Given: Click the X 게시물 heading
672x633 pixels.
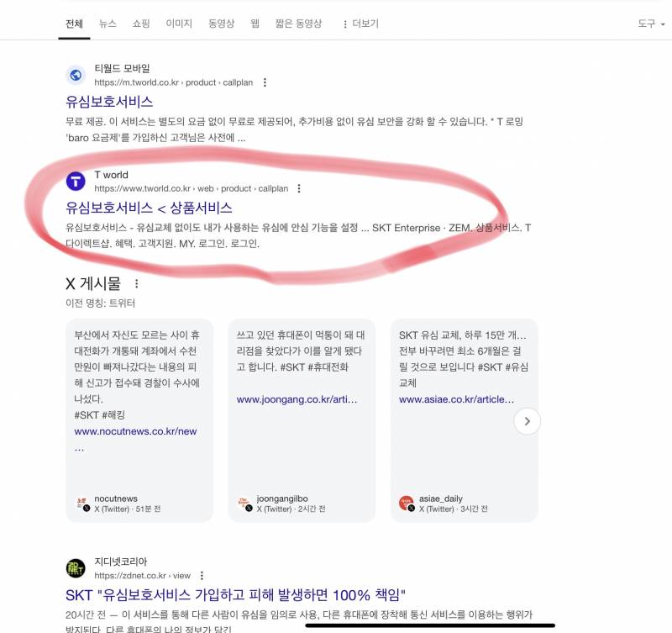Looking at the screenshot, I should pos(93,283).
